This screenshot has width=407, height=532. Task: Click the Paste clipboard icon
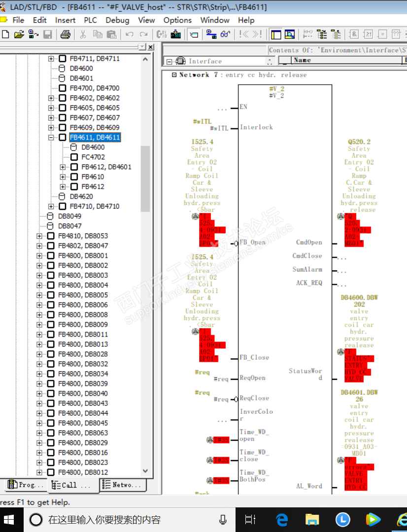coord(111,34)
